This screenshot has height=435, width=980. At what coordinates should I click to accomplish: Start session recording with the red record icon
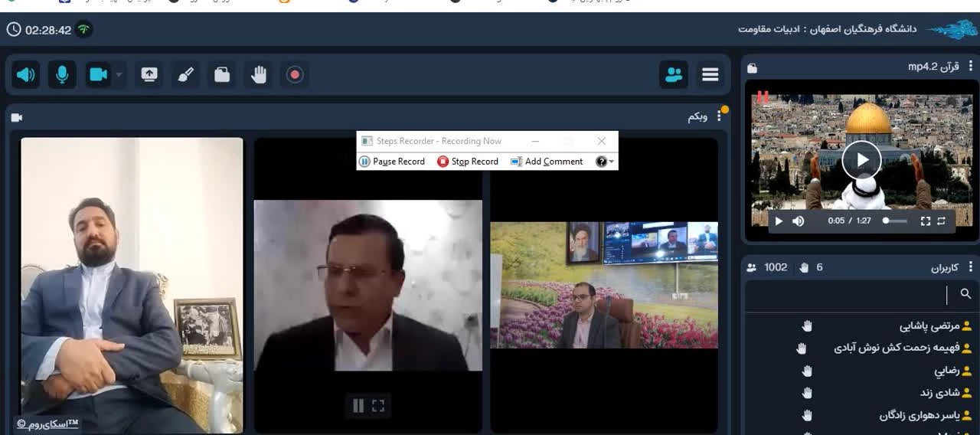(x=295, y=74)
